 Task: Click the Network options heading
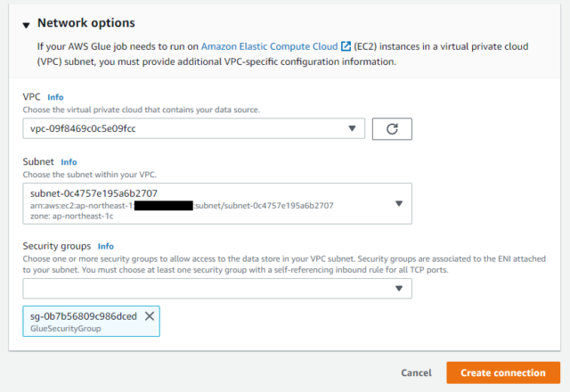[86, 23]
